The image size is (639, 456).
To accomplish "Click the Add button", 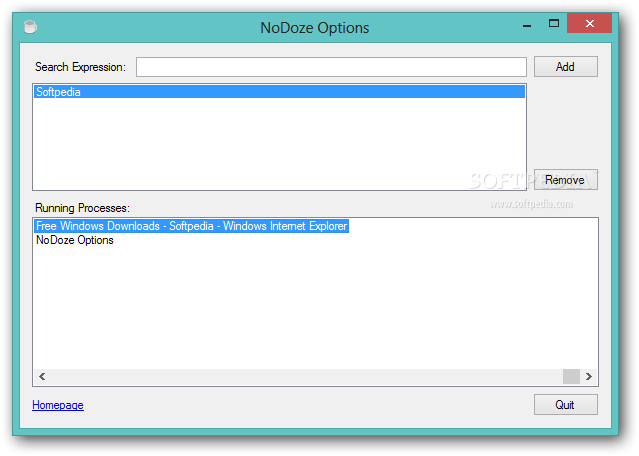I will pos(566,66).
